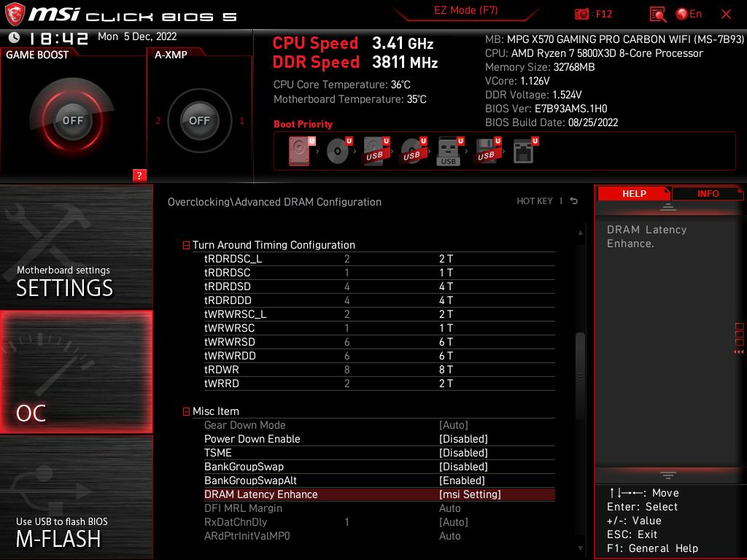Click the red side arrows expander
Image resolution: width=747 pixels, height=560 pixels.
click(x=739, y=352)
